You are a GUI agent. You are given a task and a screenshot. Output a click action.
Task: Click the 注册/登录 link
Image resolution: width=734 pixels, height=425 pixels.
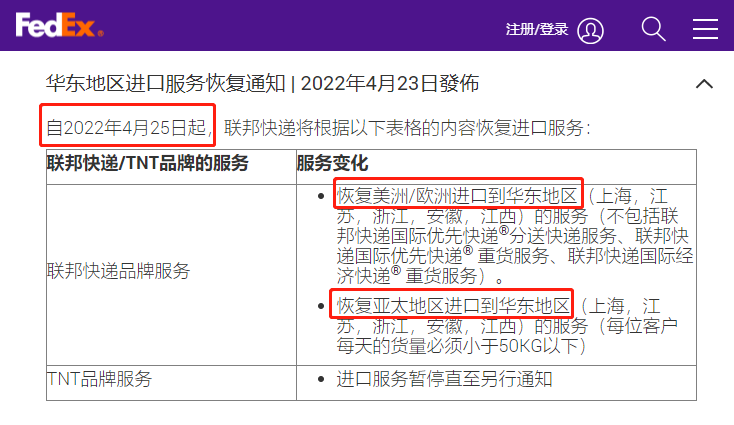tap(536, 29)
